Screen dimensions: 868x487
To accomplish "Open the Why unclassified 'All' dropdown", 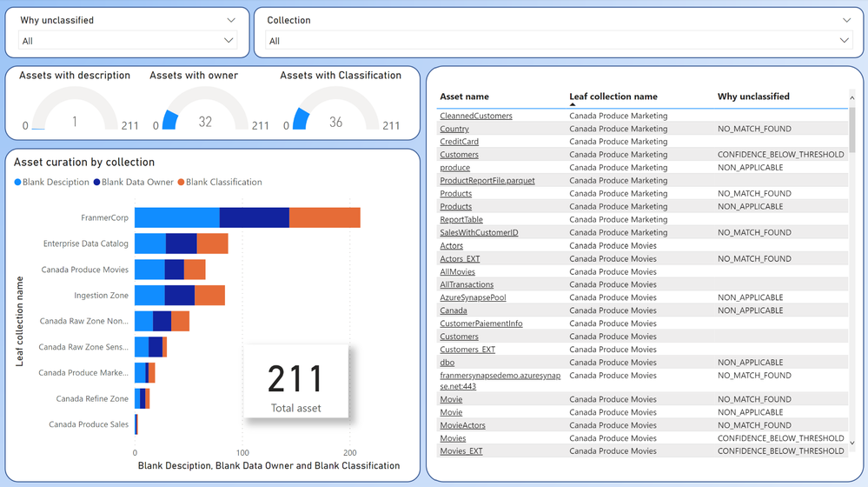I will pyautogui.click(x=128, y=41).
